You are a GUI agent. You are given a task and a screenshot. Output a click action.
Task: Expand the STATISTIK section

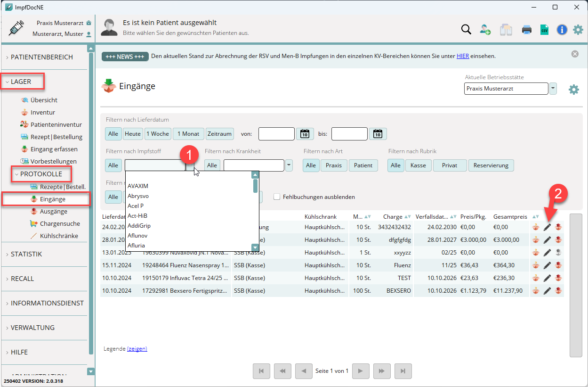tap(26, 254)
